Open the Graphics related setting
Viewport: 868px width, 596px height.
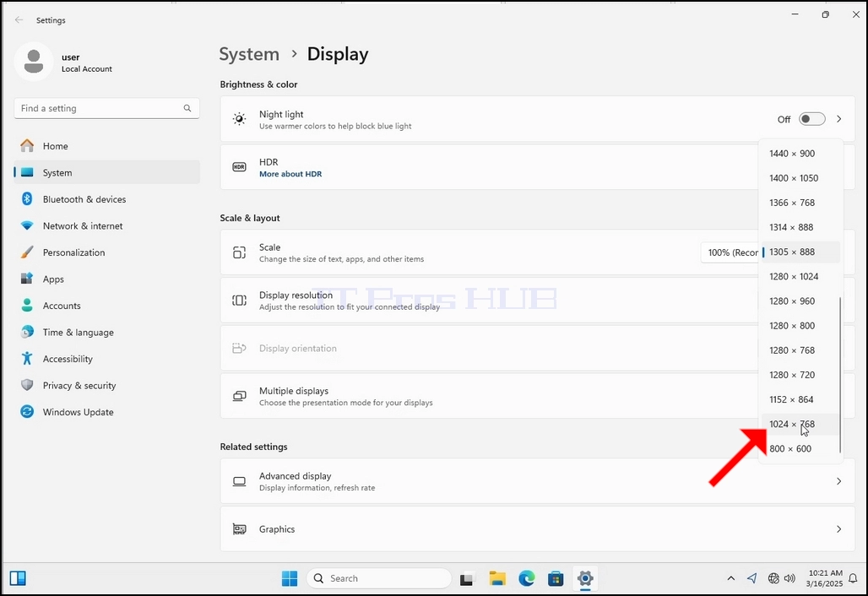click(538, 529)
